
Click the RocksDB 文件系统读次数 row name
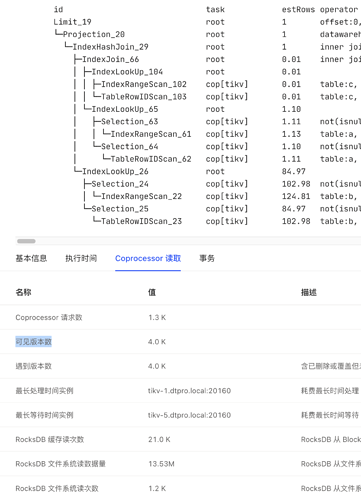(x=57, y=488)
